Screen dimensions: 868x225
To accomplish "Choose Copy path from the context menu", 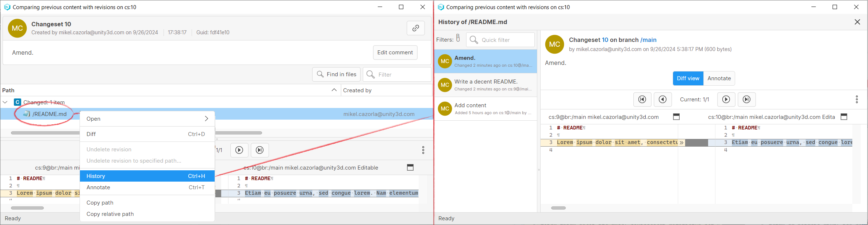I will tap(147, 203).
